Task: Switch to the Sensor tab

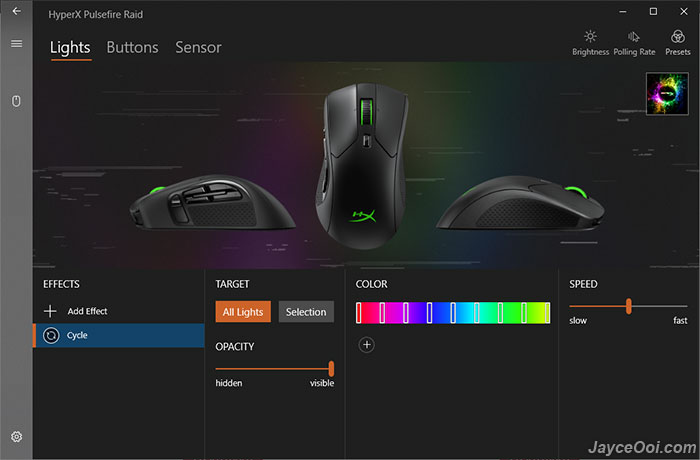Action: click(198, 47)
